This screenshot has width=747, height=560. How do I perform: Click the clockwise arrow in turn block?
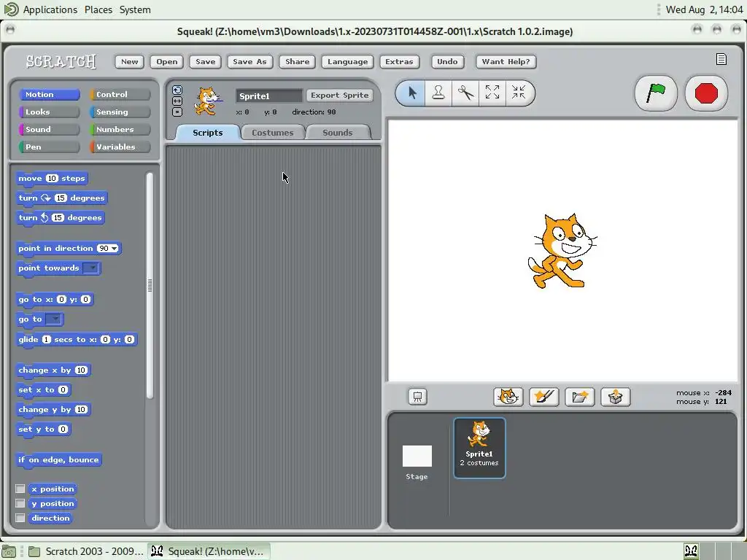(46, 198)
